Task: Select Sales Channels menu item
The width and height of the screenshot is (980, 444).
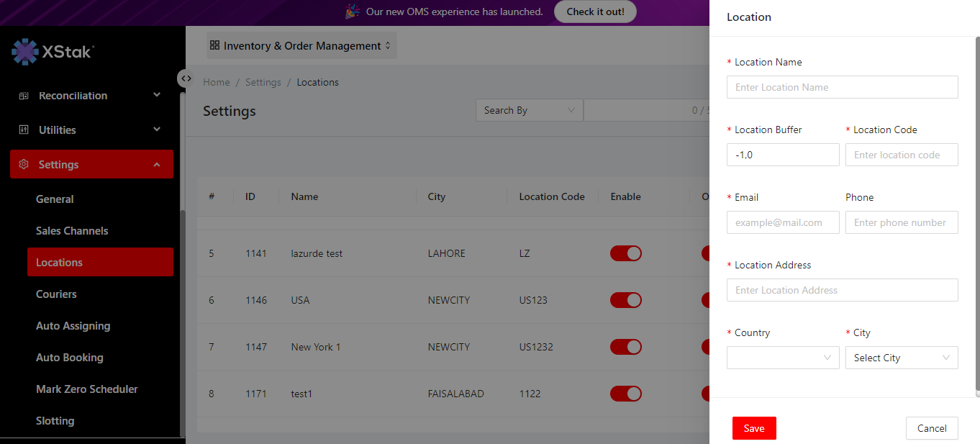Action: pos(72,231)
